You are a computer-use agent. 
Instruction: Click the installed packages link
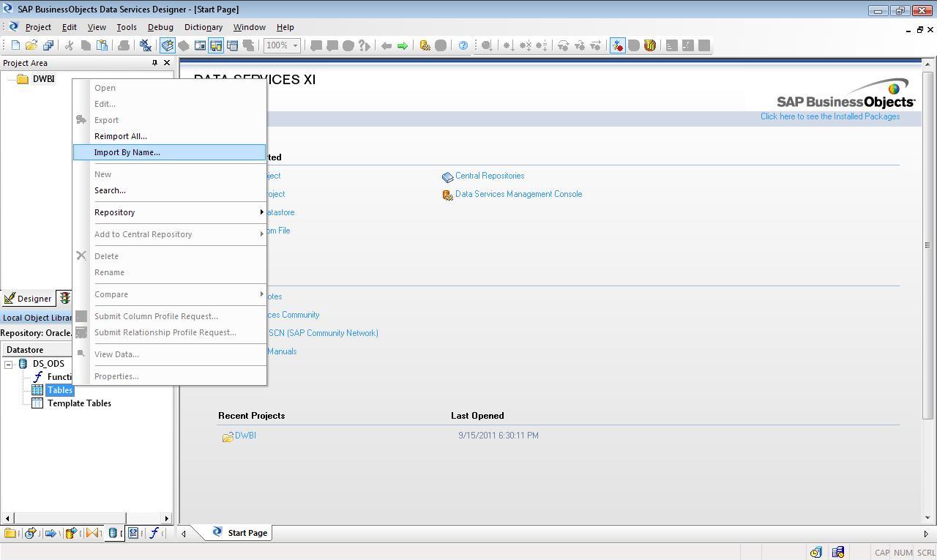[x=830, y=116]
